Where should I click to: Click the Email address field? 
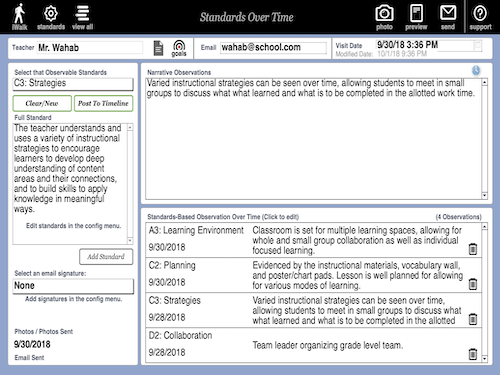click(x=273, y=47)
